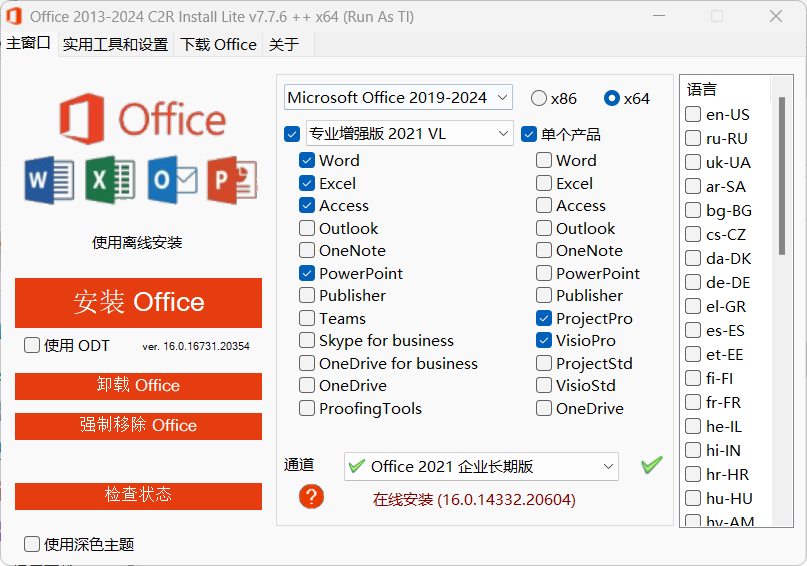This screenshot has height=566, width=807.
Task: Check OneNote in the suite list
Action: [x=307, y=250]
